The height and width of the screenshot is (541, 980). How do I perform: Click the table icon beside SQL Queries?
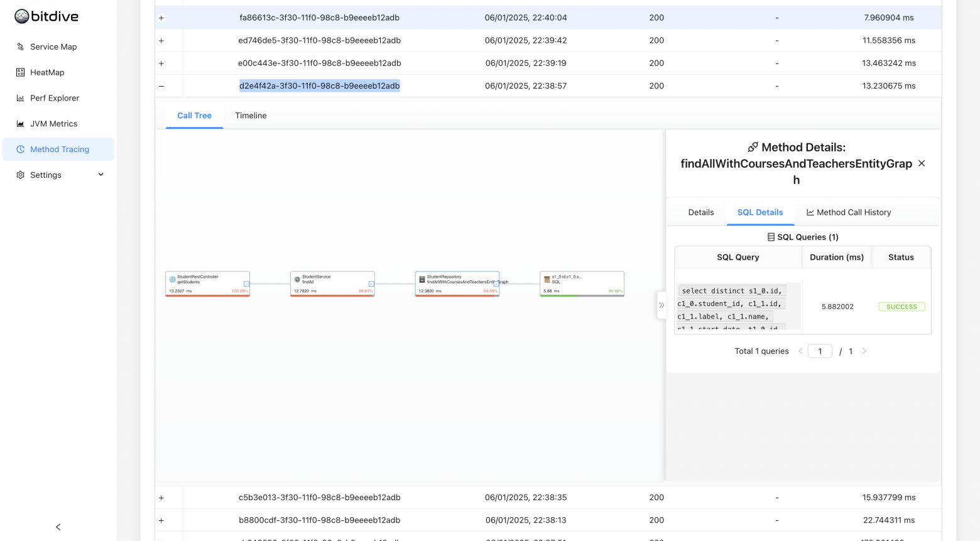(x=771, y=238)
